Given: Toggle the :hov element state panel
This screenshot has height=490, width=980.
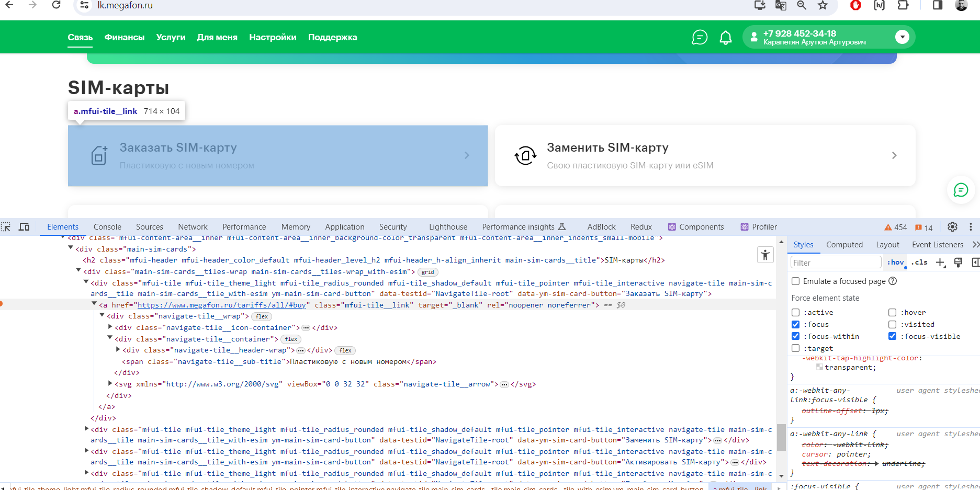Looking at the screenshot, I should pos(896,263).
